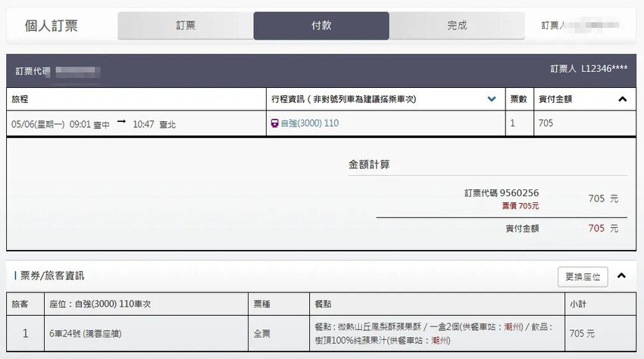Click the seat 6車24號 (騰雲座艙) cell
This screenshot has height=359, width=644.
(x=145, y=333)
